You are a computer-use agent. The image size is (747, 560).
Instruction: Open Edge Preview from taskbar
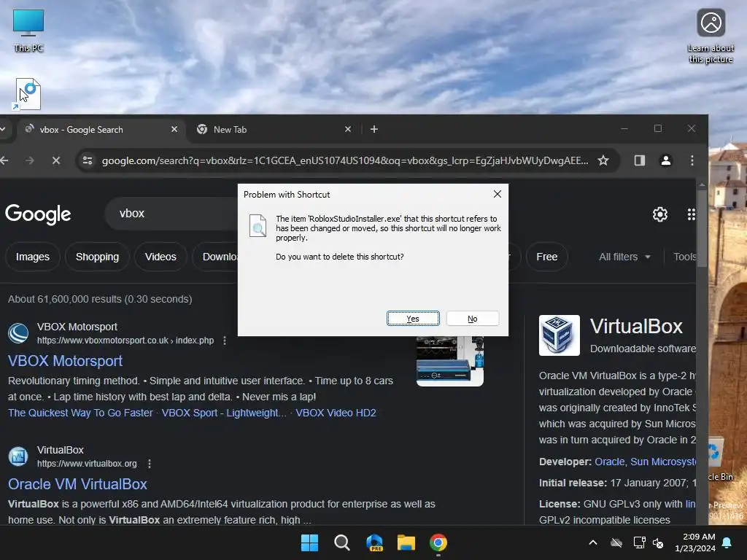point(374,542)
